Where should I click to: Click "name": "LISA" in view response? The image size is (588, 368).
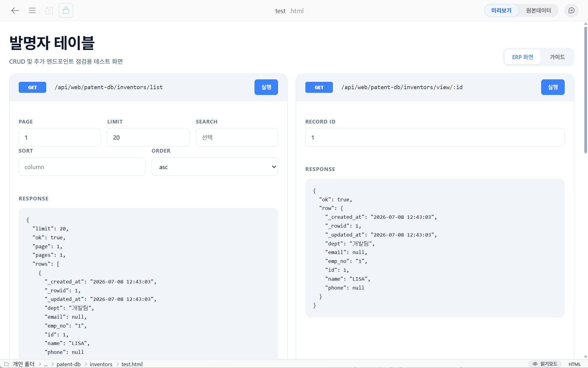[348, 279]
